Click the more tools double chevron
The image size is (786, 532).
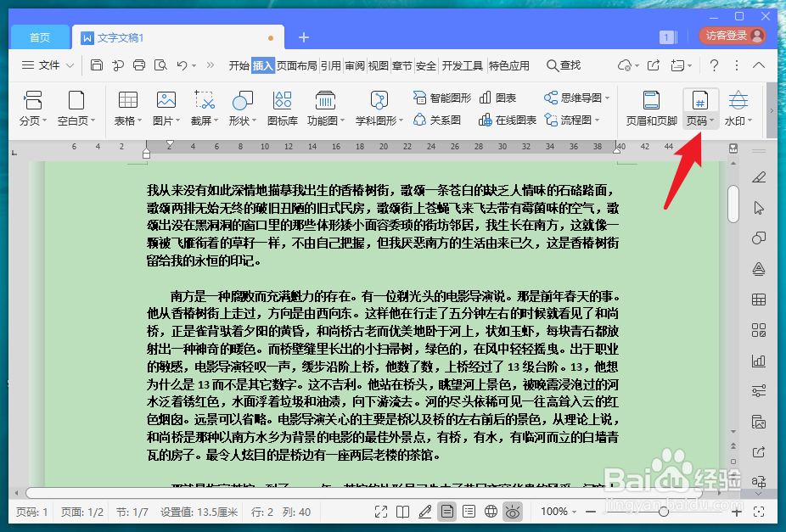click(210, 65)
